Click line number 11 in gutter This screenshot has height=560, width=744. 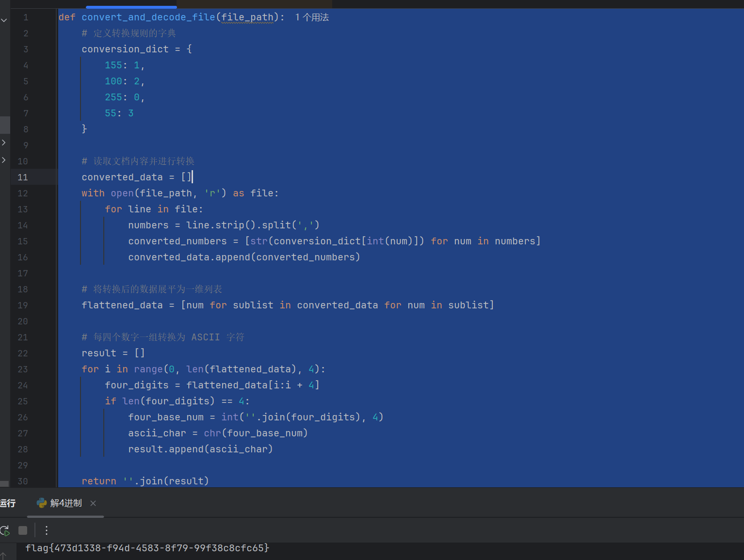[x=23, y=177]
